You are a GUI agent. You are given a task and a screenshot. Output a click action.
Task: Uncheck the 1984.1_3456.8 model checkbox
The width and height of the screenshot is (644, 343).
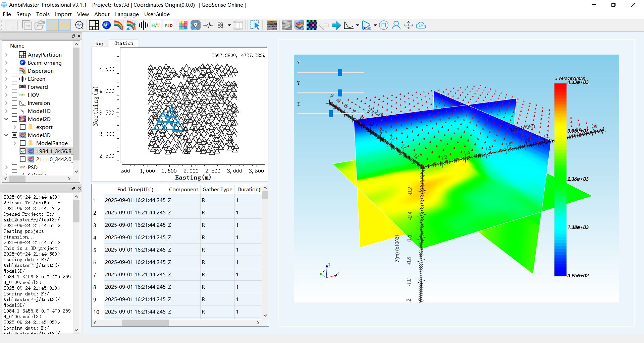click(23, 151)
